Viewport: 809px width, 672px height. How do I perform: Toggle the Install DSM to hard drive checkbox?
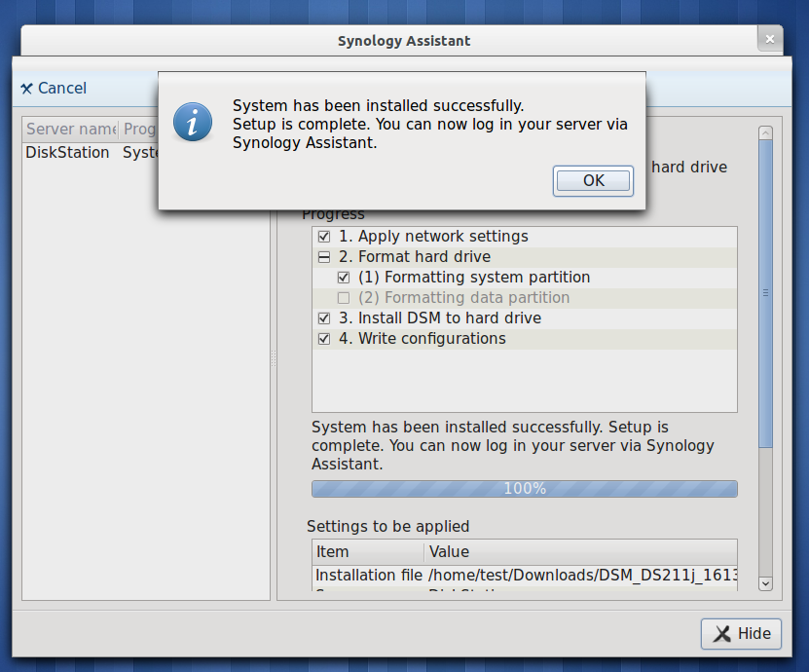point(324,318)
